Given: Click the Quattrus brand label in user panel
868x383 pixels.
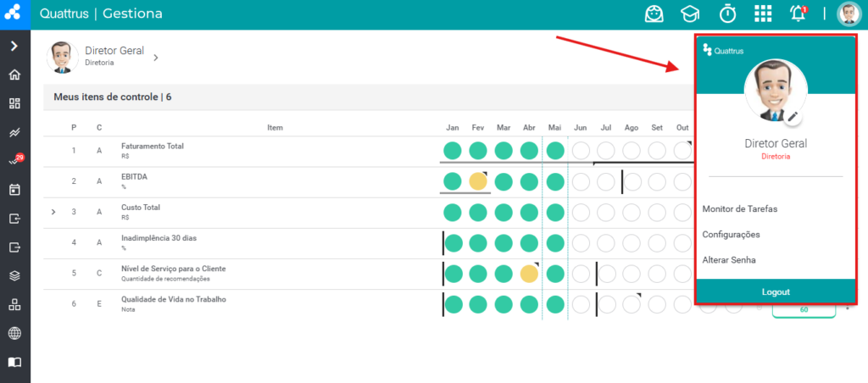Looking at the screenshot, I should pyautogui.click(x=723, y=50).
